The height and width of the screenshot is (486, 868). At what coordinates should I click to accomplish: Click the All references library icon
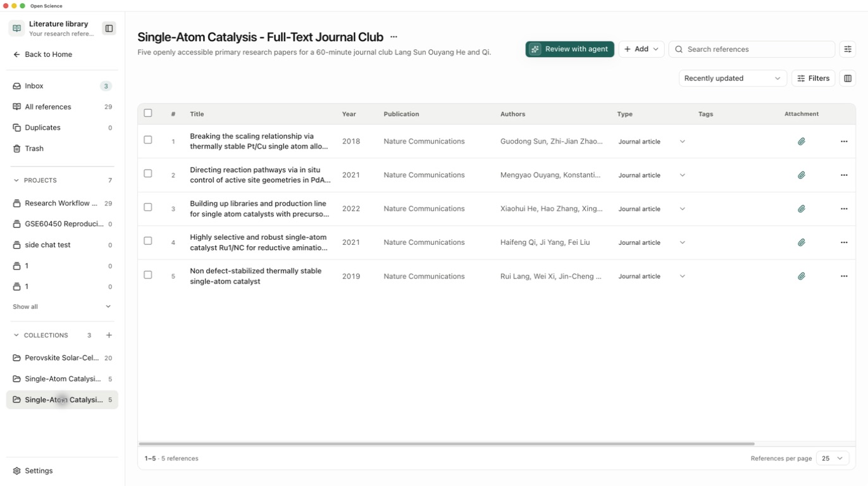17,107
